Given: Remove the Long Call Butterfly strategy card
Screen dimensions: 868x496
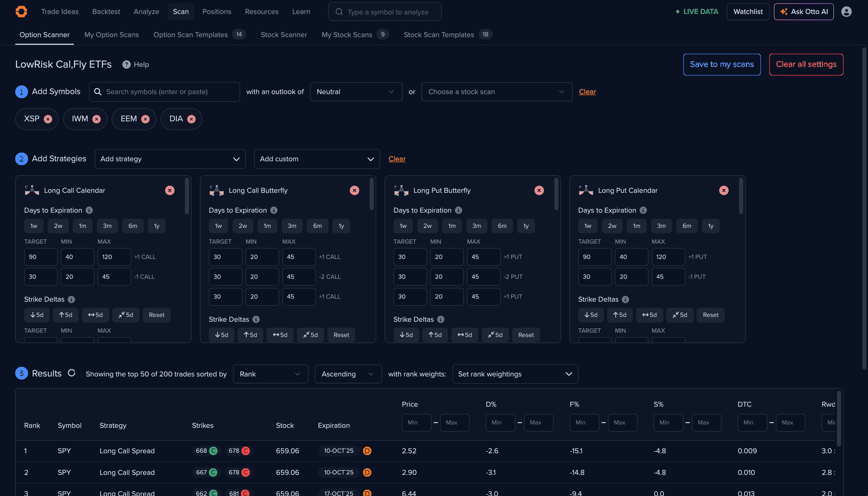Looking at the screenshot, I should pos(354,191).
